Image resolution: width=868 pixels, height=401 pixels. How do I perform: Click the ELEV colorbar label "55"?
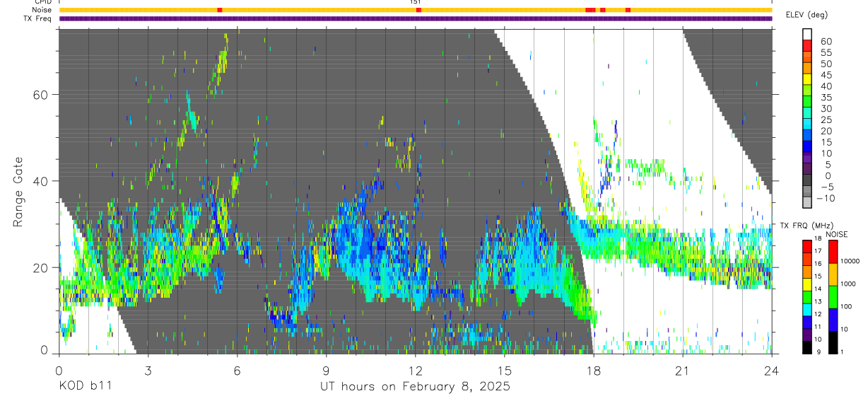point(825,52)
